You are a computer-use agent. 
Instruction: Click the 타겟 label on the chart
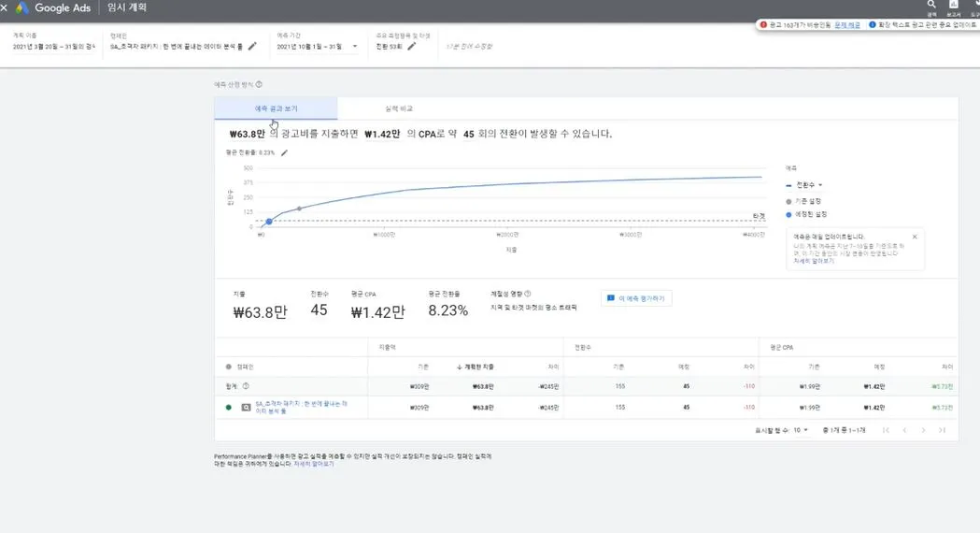[759, 216]
